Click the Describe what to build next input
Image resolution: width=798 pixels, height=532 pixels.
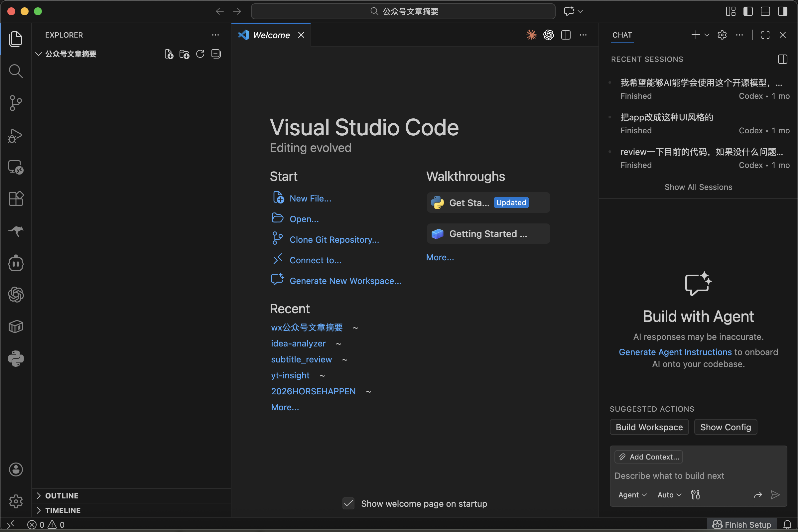tap(698, 476)
